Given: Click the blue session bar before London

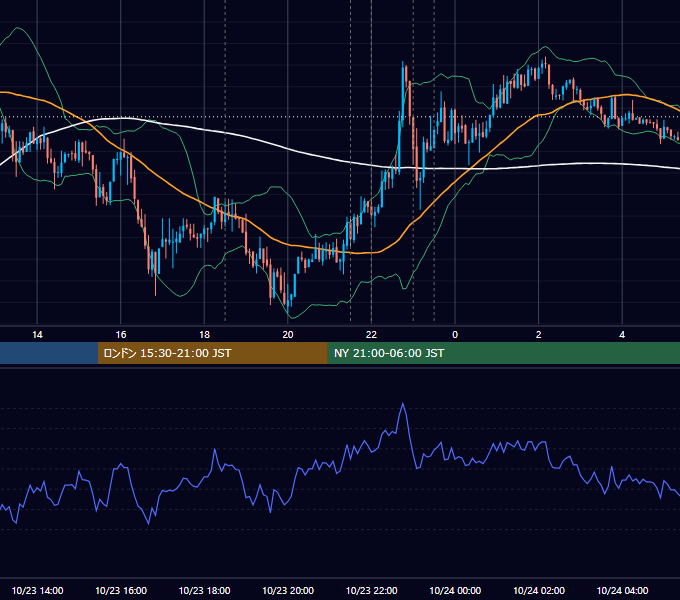Looking at the screenshot, I should [x=49, y=353].
